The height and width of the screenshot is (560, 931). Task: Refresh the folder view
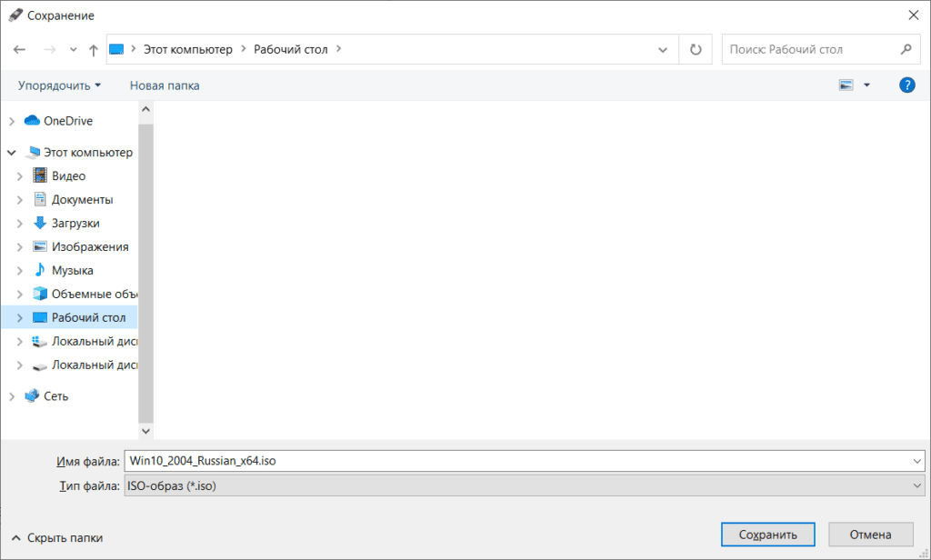696,49
